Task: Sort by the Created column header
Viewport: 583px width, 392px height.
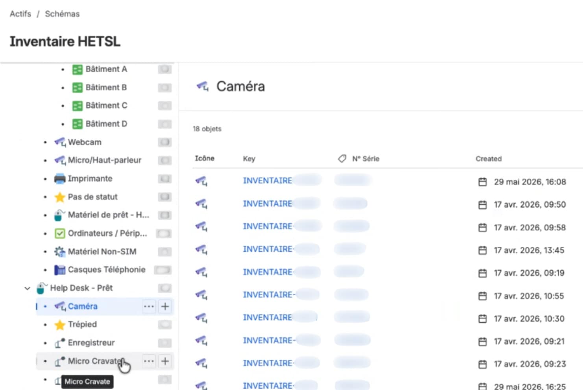Action: [489, 159]
